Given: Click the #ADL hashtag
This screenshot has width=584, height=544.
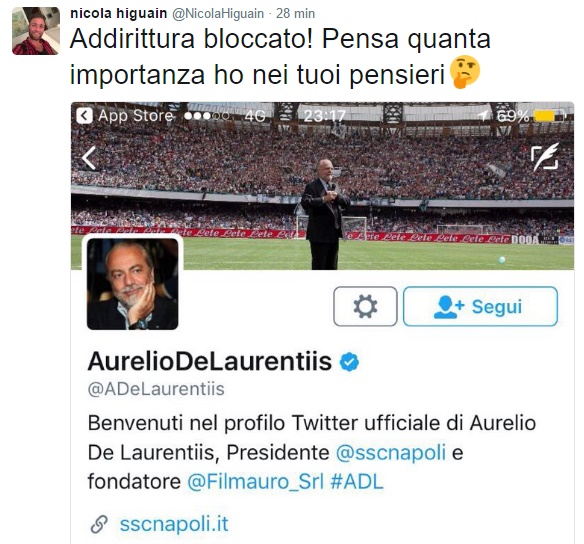Looking at the screenshot, I should (357, 481).
